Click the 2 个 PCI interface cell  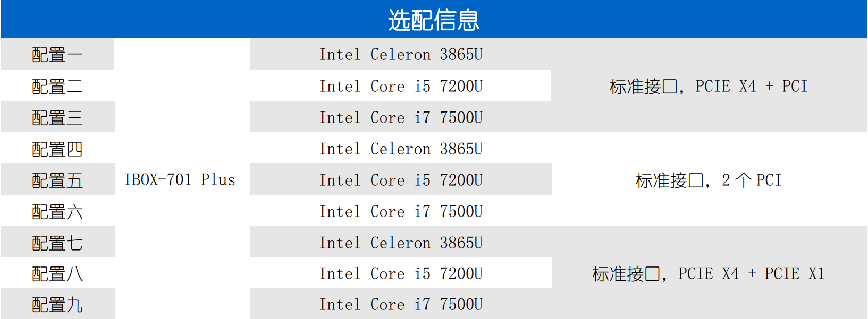click(709, 180)
